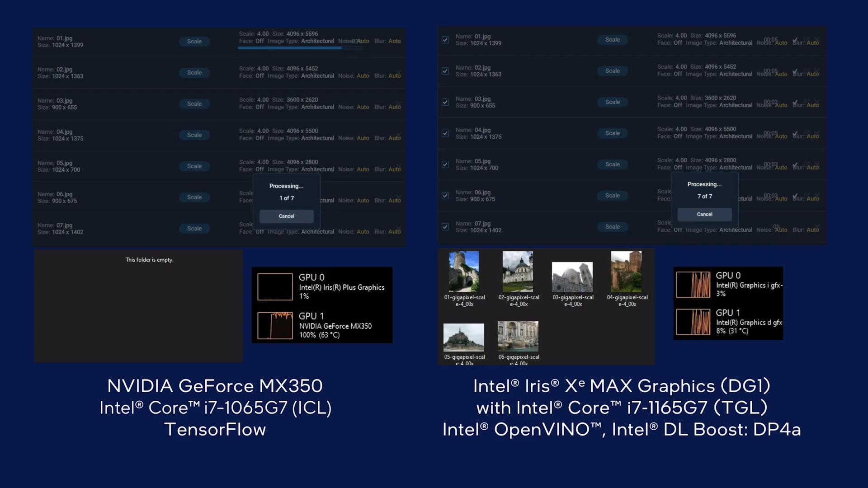868x488 pixels.
Task: Select 'Name: 04.jpg' in the NVIDIA panel
Action: click(x=55, y=132)
